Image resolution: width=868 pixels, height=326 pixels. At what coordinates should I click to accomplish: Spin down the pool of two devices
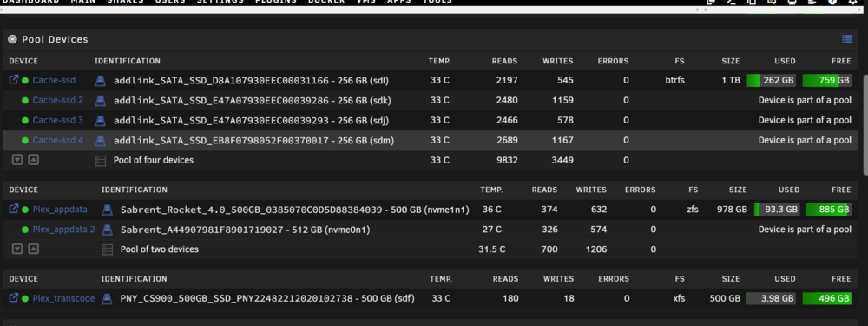click(x=17, y=249)
